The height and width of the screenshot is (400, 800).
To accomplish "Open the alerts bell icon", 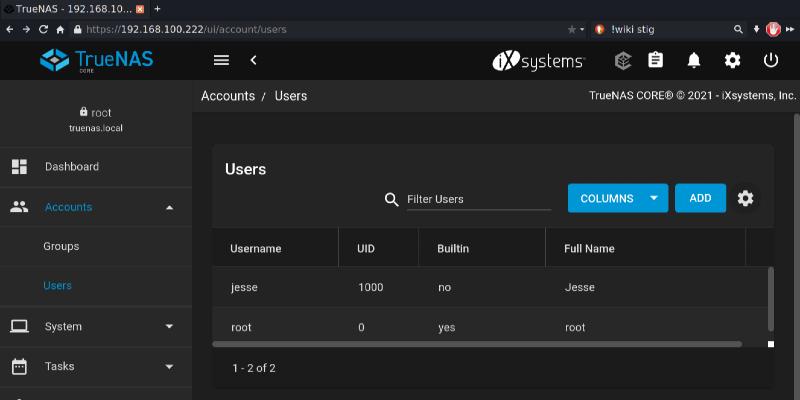I will tap(694, 60).
